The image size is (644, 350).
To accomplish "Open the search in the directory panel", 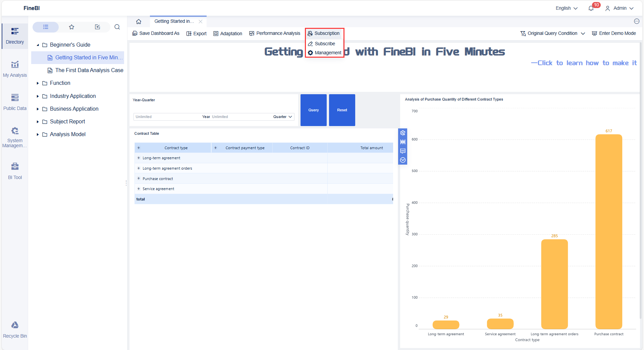I will (117, 27).
